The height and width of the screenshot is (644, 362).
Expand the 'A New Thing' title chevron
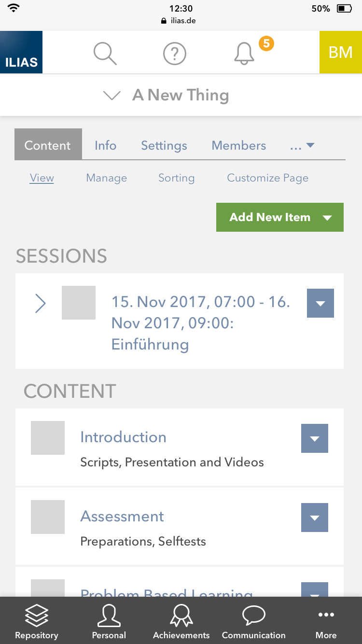click(112, 96)
